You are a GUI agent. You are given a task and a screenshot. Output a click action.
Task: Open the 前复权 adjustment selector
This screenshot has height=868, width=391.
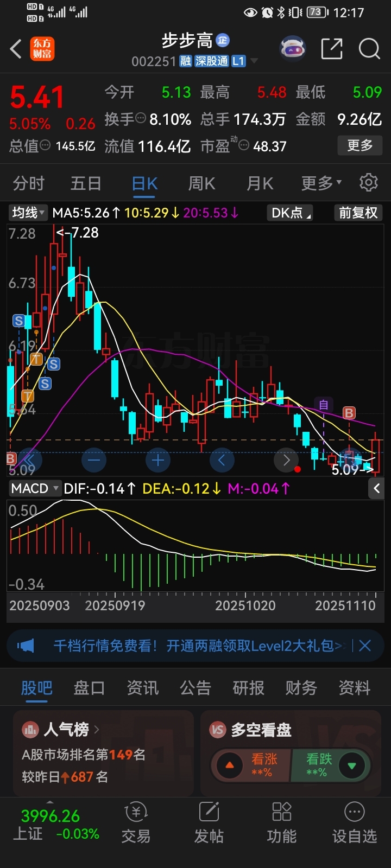pyautogui.click(x=358, y=213)
